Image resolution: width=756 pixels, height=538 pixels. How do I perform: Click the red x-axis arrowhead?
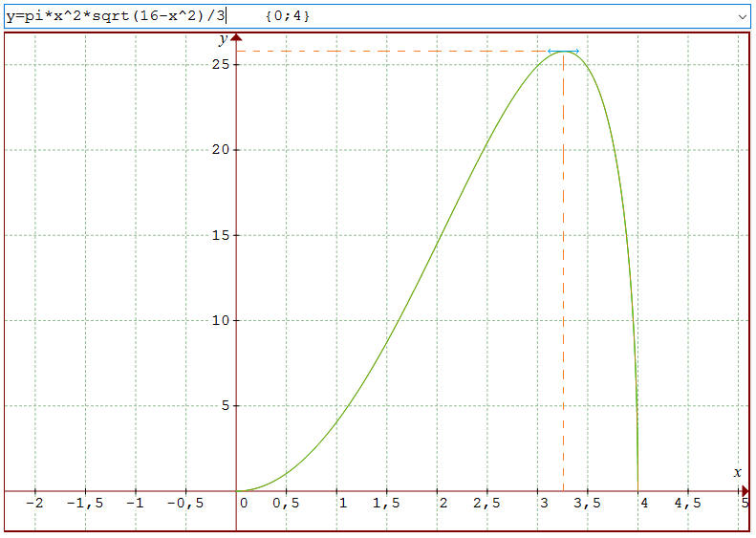(x=745, y=491)
